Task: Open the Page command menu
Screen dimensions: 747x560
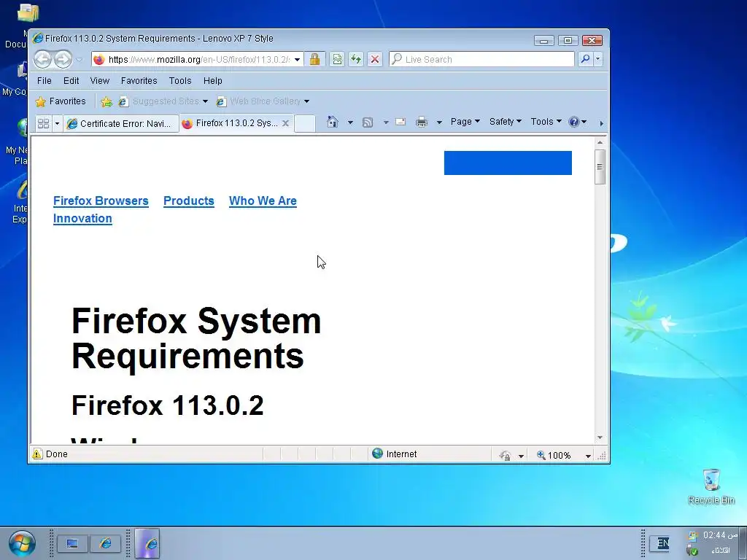Action: [x=465, y=122]
